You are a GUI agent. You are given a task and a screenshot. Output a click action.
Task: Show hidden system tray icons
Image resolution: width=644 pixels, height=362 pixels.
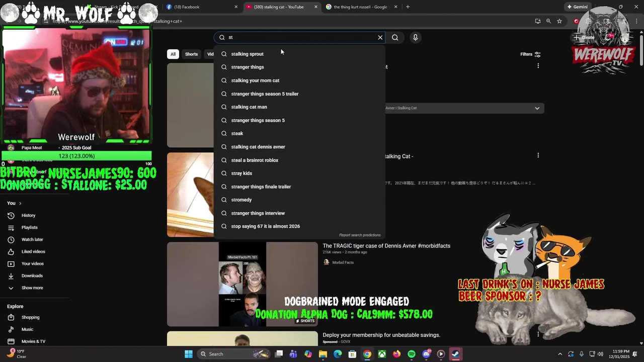point(560,354)
